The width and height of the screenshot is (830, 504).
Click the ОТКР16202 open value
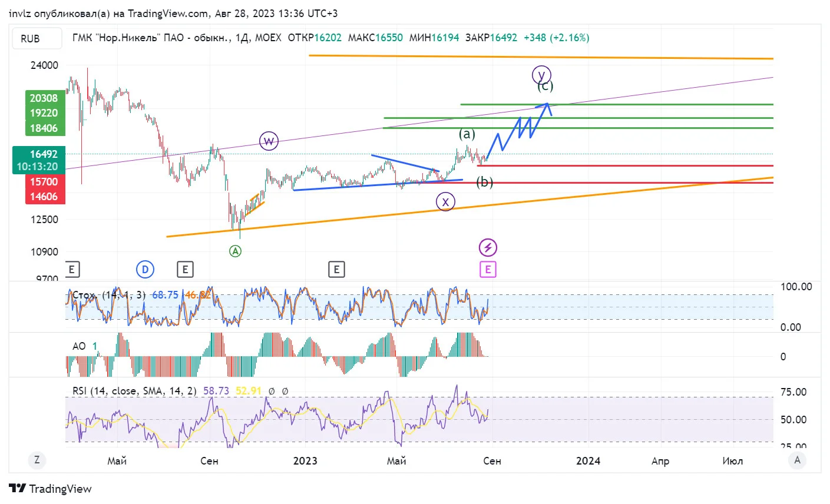(315, 38)
